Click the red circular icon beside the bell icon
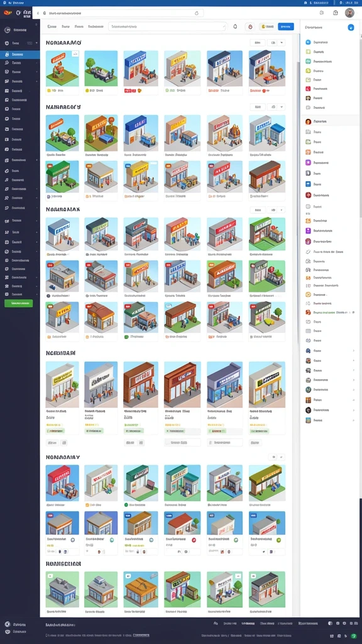The image size is (362, 644). 250,26
